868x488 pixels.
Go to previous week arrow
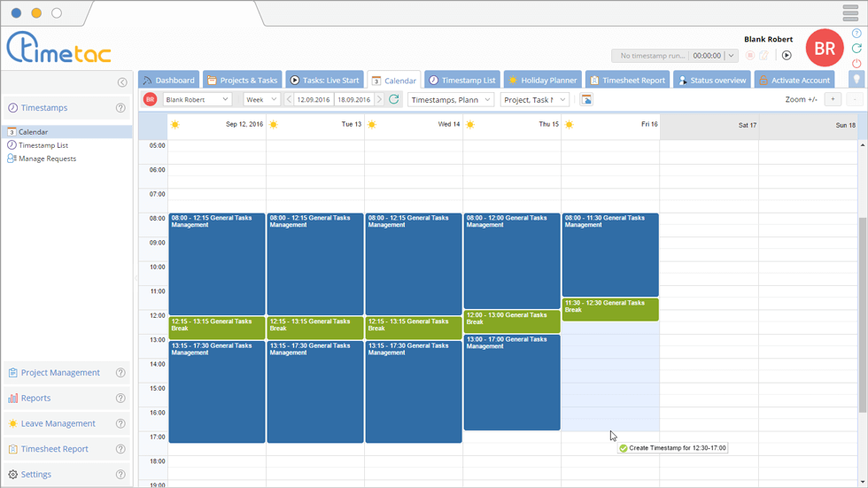pyautogui.click(x=289, y=99)
